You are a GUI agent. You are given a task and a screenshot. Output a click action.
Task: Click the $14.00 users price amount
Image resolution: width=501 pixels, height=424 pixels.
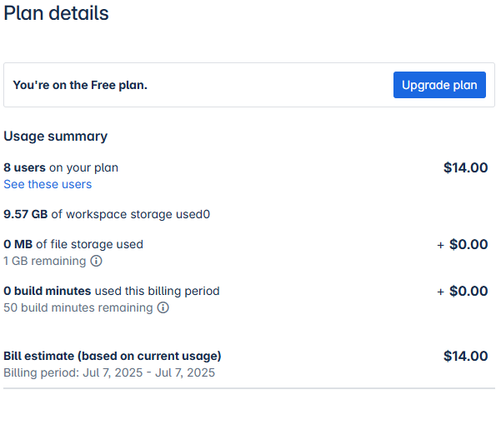(x=466, y=167)
